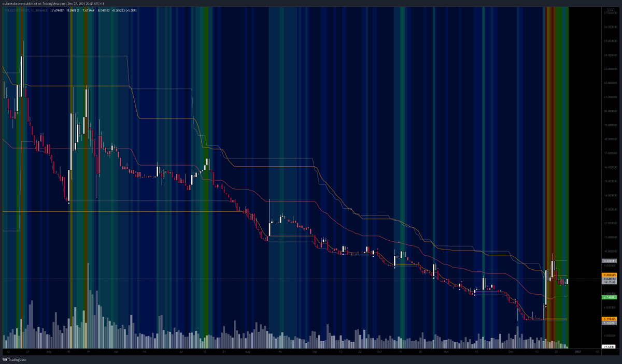Click the Jul label on the time axis

pyautogui.click(x=181, y=352)
